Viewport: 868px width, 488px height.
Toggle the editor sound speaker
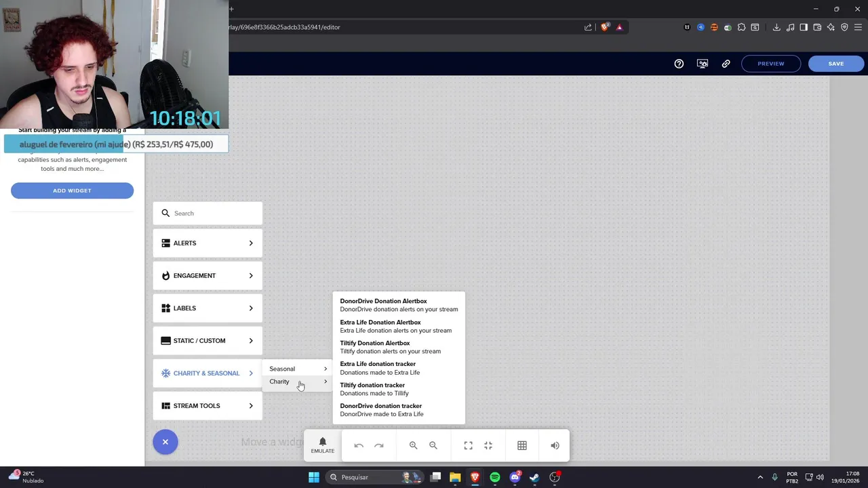pyautogui.click(x=555, y=445)
